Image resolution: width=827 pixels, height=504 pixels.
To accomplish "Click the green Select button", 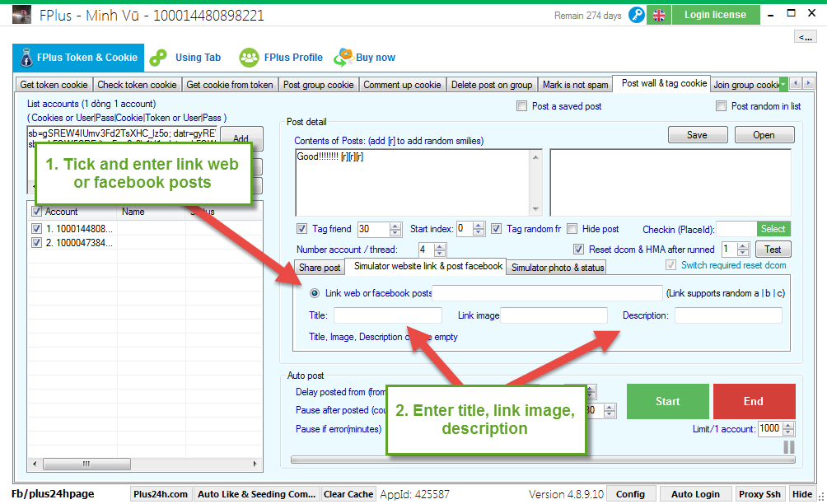I will pos(773,229).
